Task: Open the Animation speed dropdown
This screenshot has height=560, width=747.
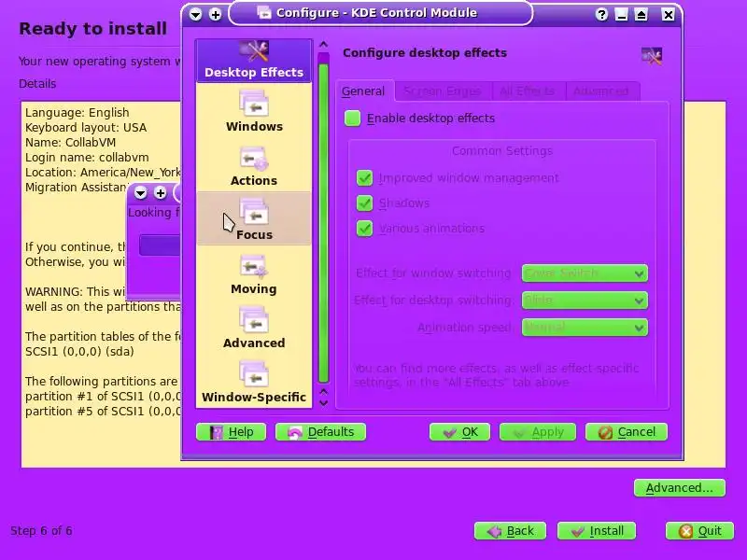Action: pos(585,328)
